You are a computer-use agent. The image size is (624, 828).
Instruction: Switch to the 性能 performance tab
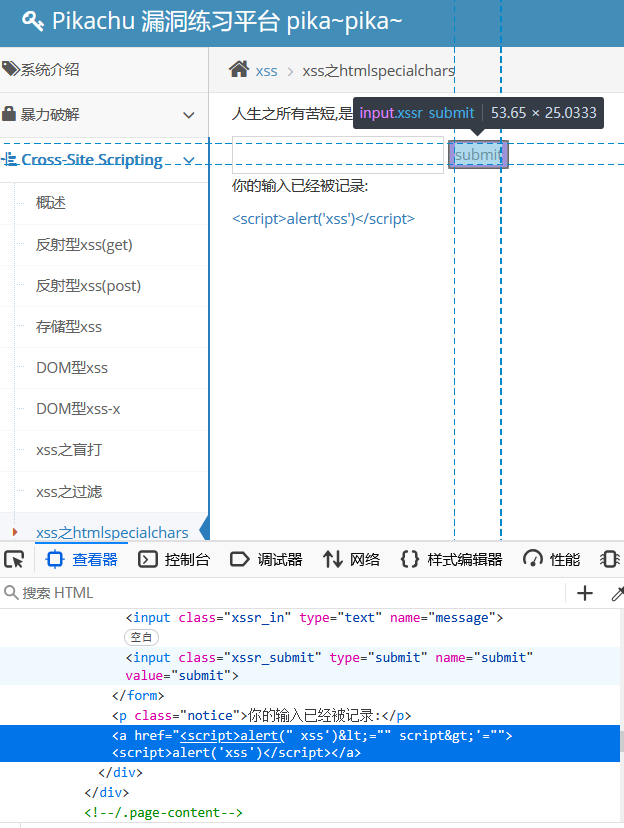552,559
